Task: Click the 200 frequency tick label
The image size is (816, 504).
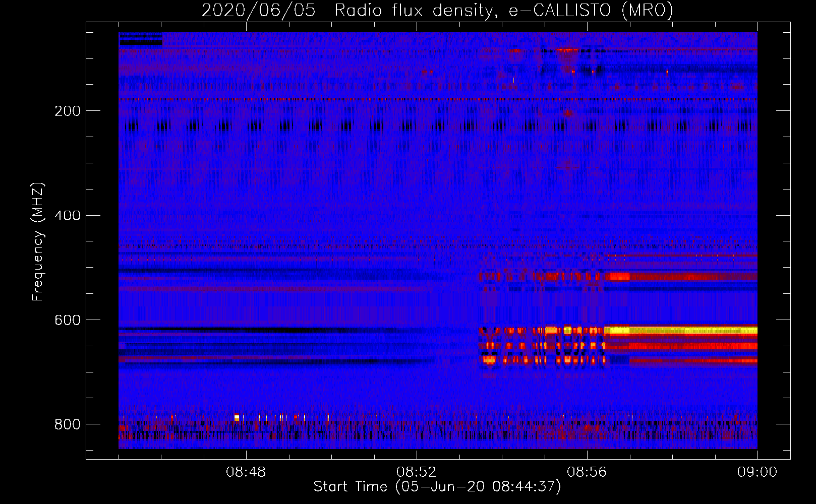Action: (68, 111)
